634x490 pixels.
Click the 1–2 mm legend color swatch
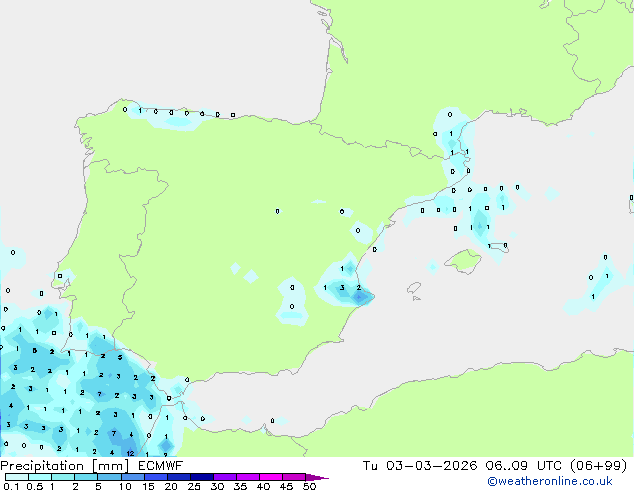coord(63,477)
